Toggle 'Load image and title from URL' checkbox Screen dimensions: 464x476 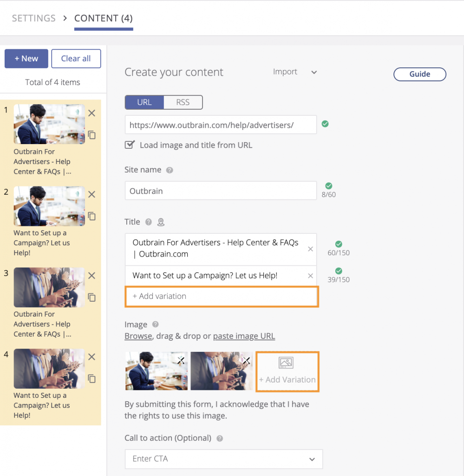130,145
